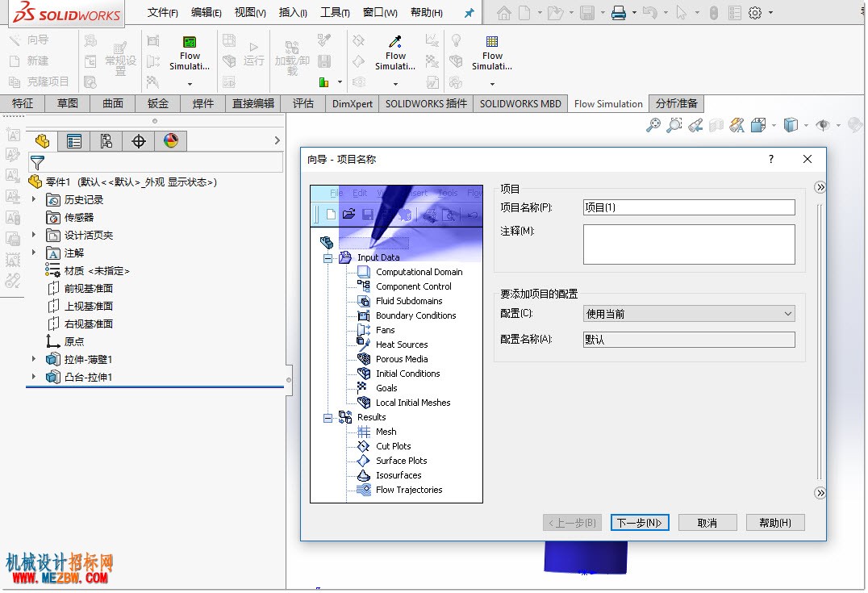Click the Home icon in title toolbar
Screen dimensions: 868x593
pyautogui.click(x=503, y=13)
